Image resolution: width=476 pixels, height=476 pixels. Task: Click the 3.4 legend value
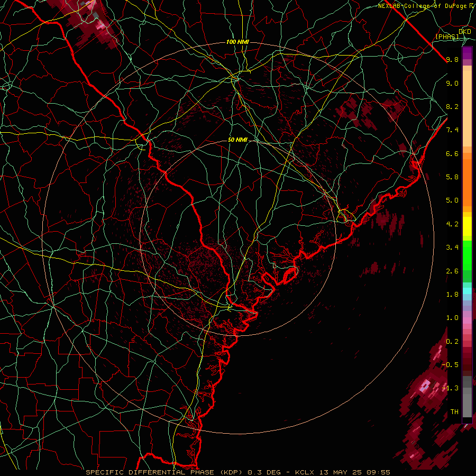[452, 248]
